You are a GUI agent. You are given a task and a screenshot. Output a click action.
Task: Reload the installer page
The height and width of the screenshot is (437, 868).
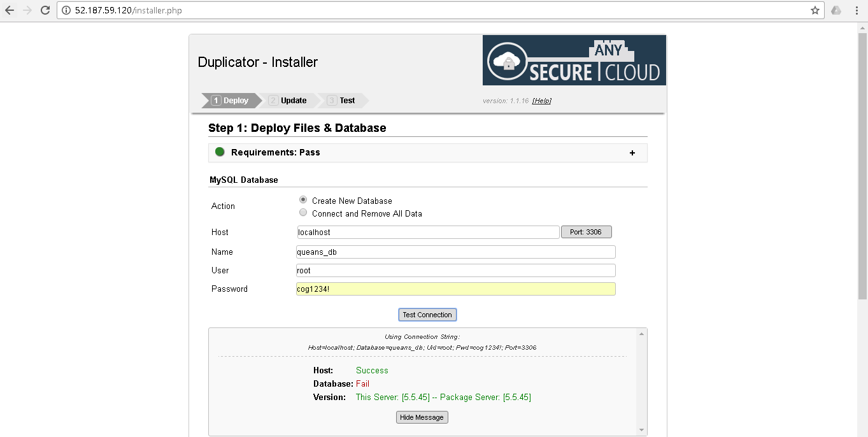click(45, 10)
